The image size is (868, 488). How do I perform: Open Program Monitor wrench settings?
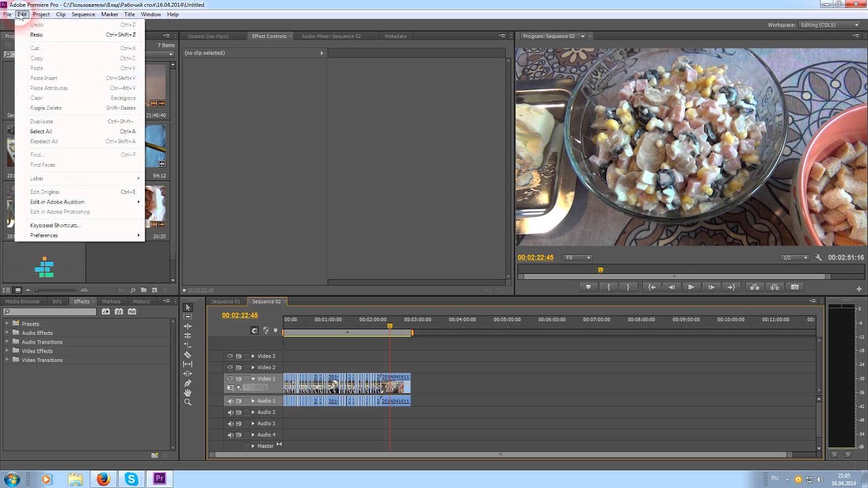coord(818,258)
